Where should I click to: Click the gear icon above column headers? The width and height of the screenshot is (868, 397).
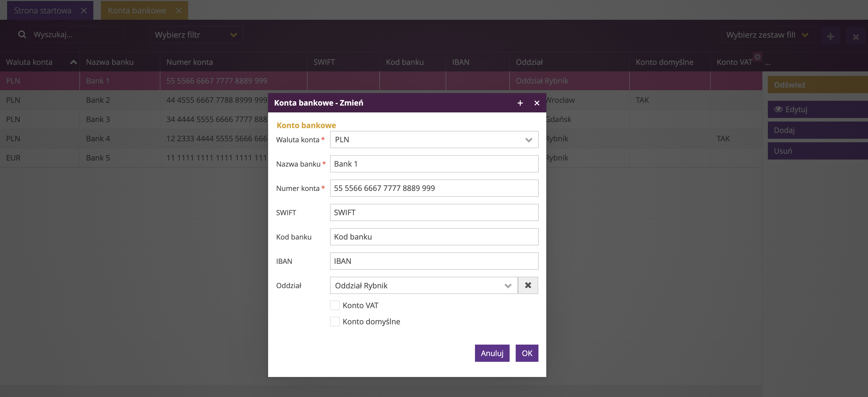(757, 57)
